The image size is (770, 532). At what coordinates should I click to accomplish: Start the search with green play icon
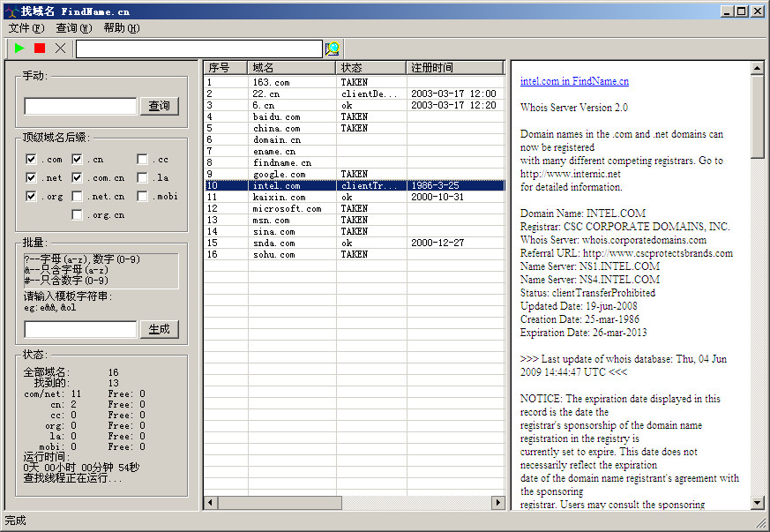tap(19, 49)
